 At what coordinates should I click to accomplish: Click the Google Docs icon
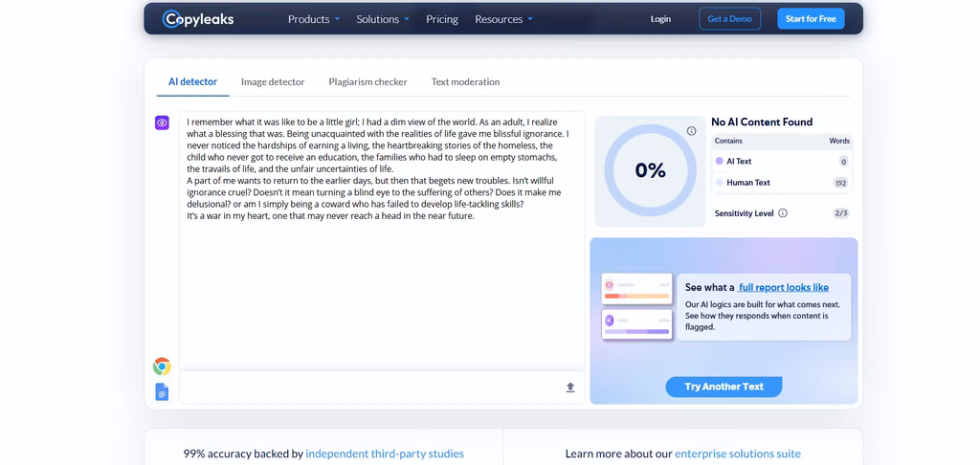click(x=162, y=392)
